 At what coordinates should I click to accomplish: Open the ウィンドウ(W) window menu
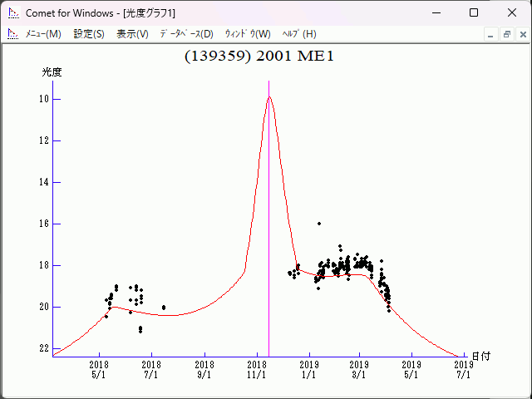point(248,34)
